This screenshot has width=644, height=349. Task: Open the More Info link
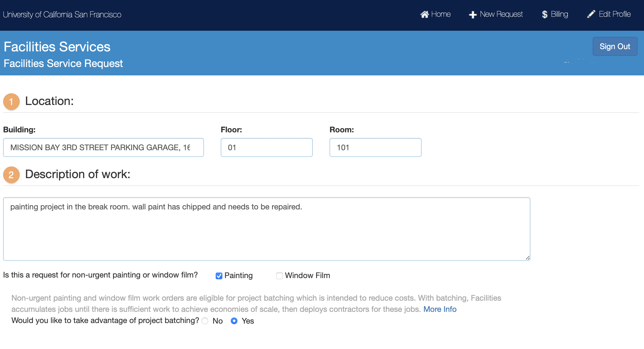pos(440,309)
